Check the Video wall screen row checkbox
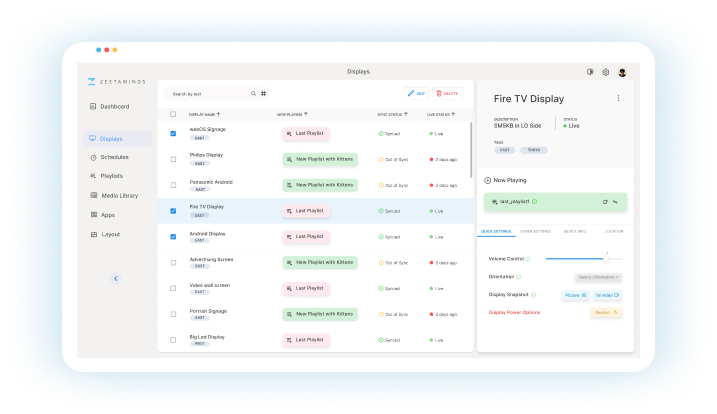 (173, 289)
